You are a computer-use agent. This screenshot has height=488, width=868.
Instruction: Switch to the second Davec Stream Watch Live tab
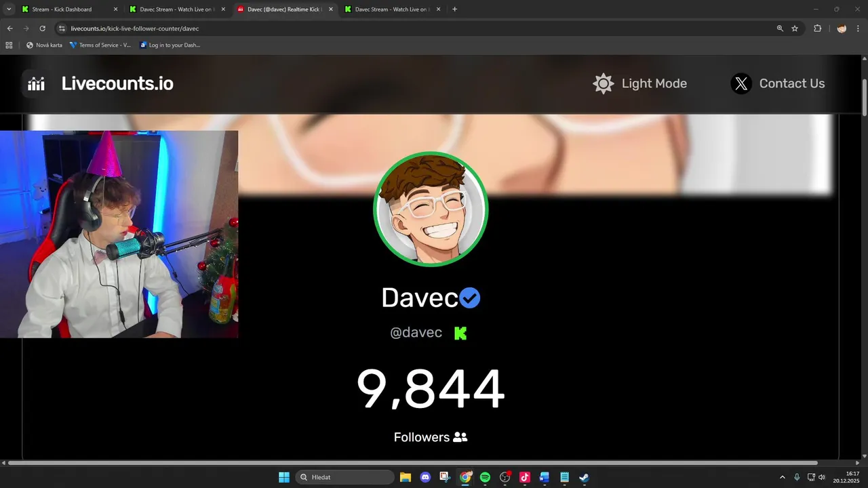pos(176,9)
